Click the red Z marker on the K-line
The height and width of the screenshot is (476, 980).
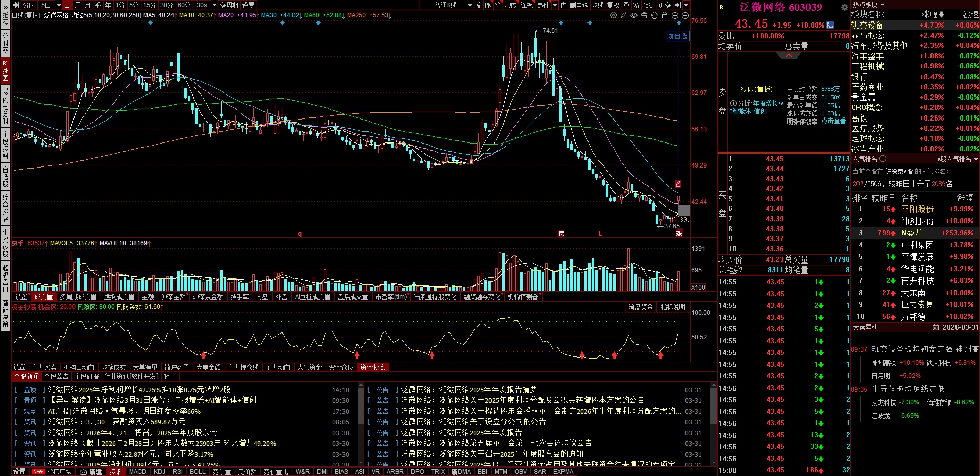click(678, 184)
